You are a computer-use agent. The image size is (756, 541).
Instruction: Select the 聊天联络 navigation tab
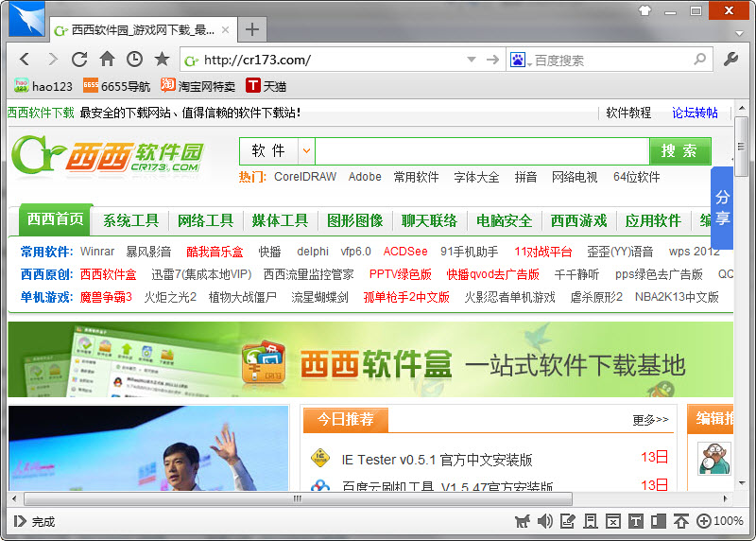(x=429, y=220)
